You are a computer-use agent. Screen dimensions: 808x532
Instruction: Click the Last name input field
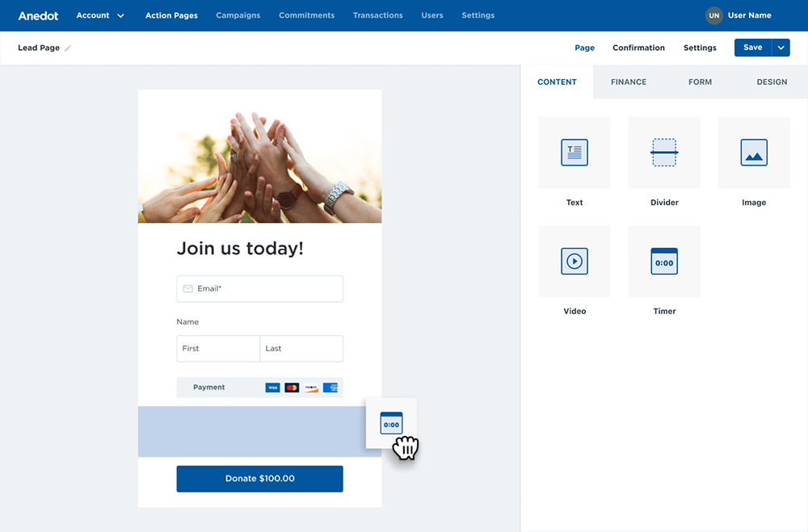[301, 349]
